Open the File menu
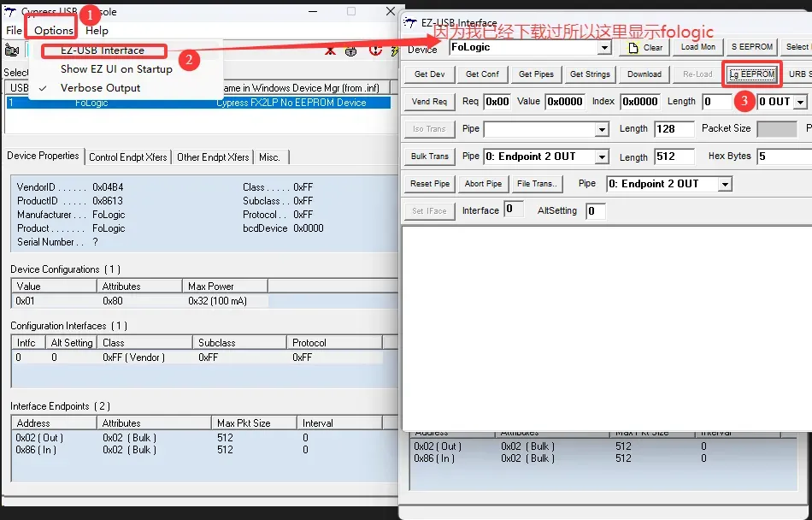 coord(14,31)
